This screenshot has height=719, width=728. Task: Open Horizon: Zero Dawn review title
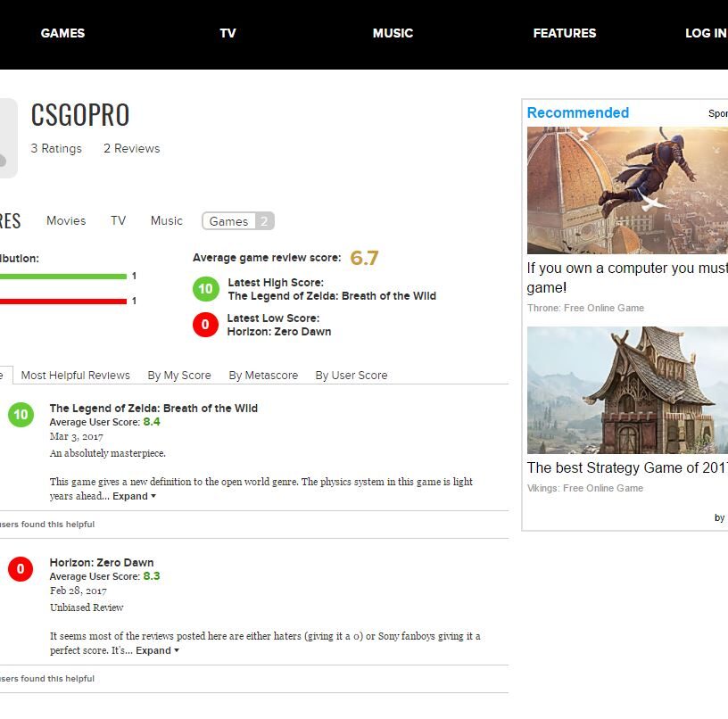pyautogui.click(x=102, y=563)
